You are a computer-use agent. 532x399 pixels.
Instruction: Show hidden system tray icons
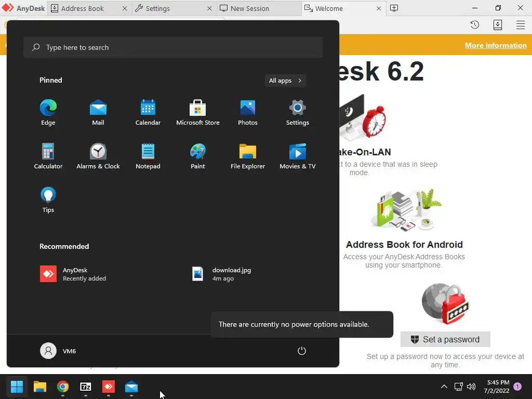(x=444, y=387)
